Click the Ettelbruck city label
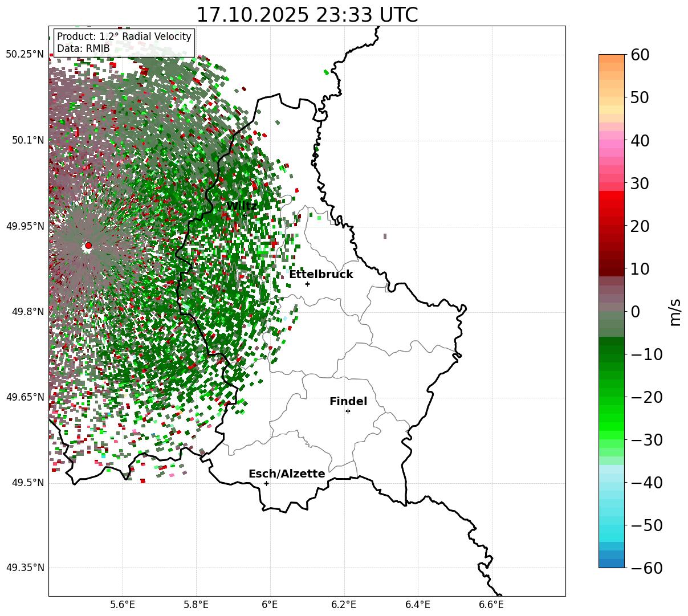Viewport: 688px width, 616px height. (321, 275)
